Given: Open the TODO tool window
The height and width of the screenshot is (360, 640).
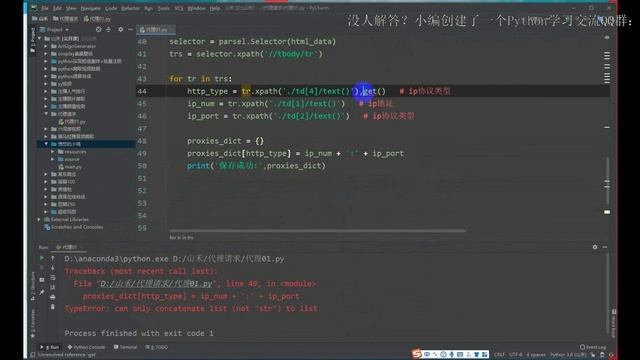Looking at the screenshot, I should 157,347.
